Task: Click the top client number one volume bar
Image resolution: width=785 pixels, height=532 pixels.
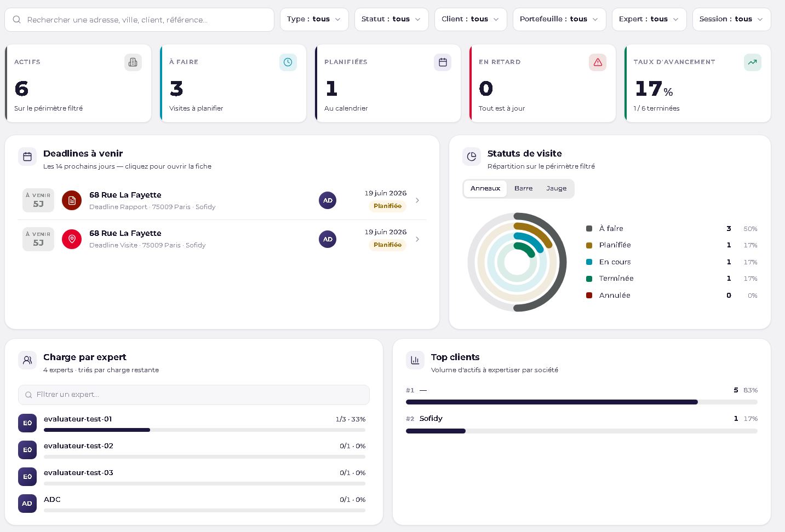Action: [x=582, y=402]
